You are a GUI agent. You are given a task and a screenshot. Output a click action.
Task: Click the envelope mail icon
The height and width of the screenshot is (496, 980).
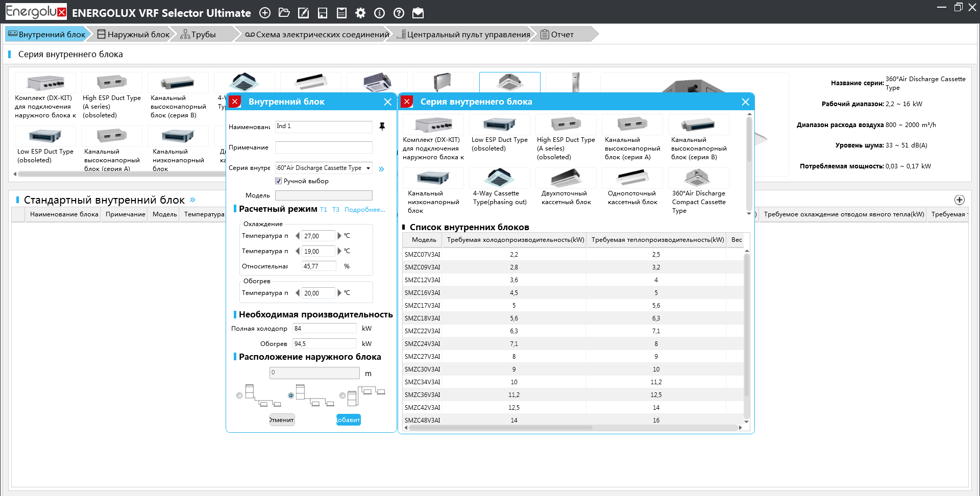pos(418,13)
